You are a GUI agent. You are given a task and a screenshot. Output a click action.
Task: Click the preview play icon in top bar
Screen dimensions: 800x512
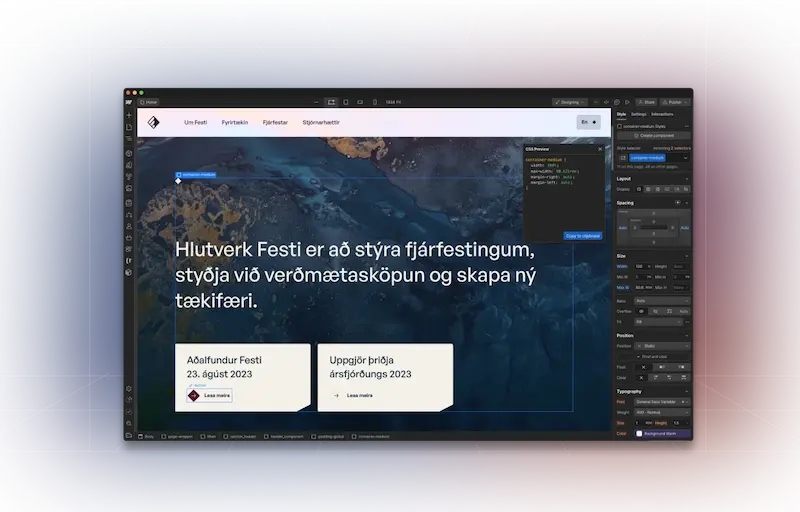(626, 102)
